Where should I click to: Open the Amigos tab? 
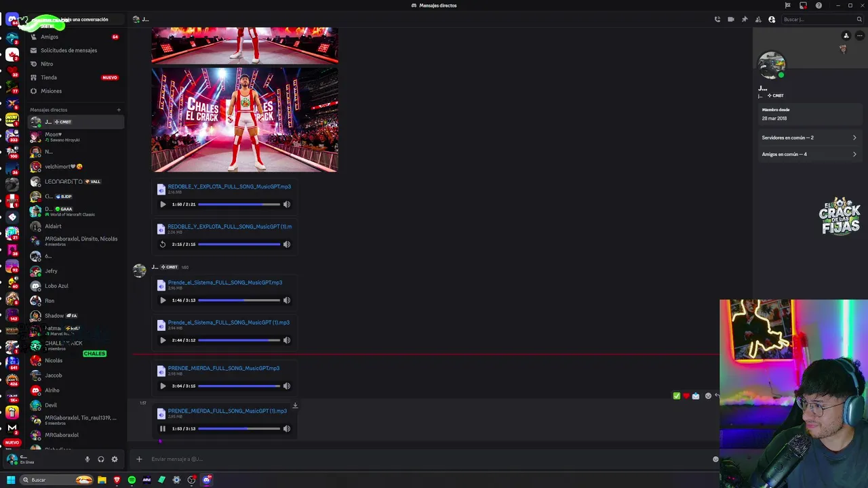[75, 37]
